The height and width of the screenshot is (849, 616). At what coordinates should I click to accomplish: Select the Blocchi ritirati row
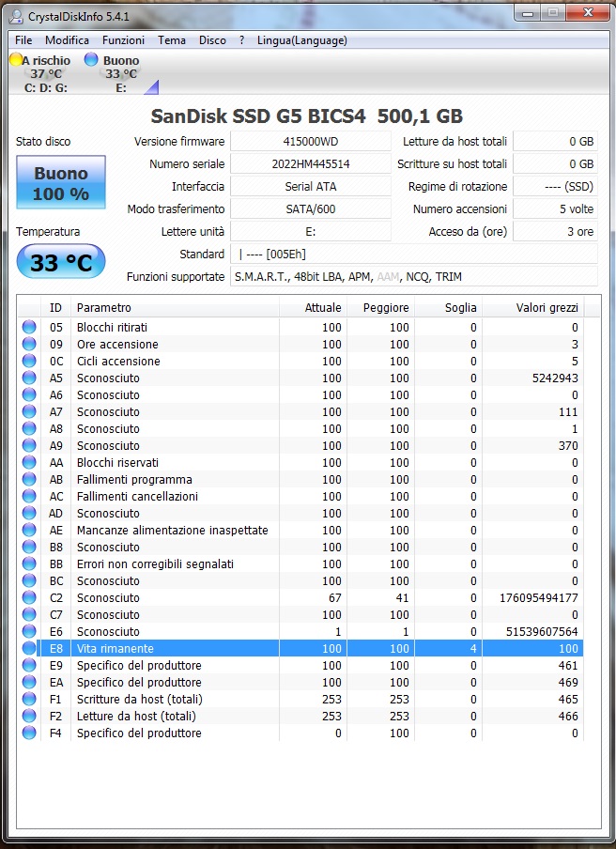coord(300,327)
